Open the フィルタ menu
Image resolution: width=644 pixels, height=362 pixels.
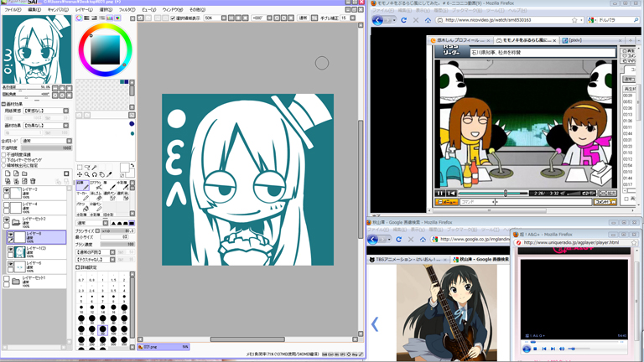coord(127,9)
